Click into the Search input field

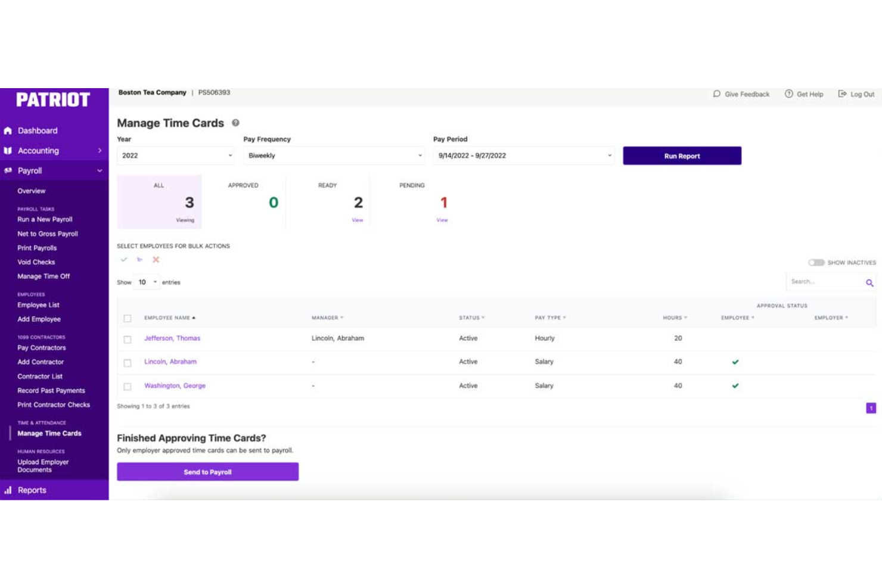825,282
